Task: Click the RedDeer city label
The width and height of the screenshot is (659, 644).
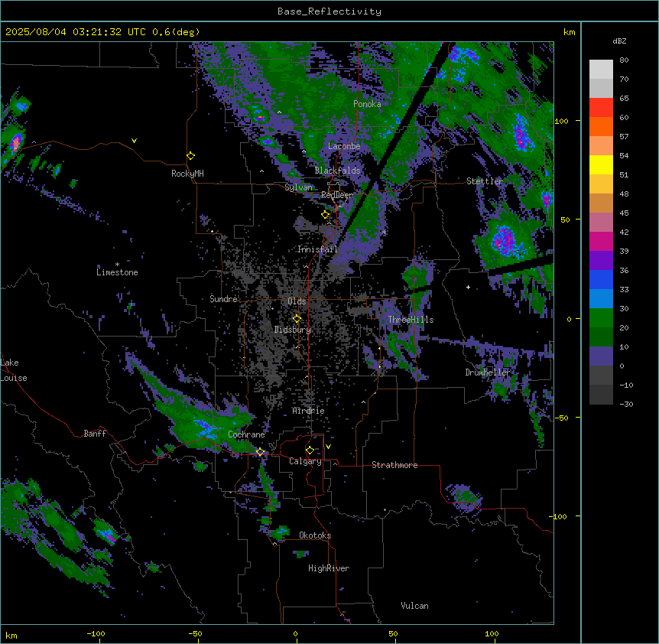Action: (x=337, y=195)
